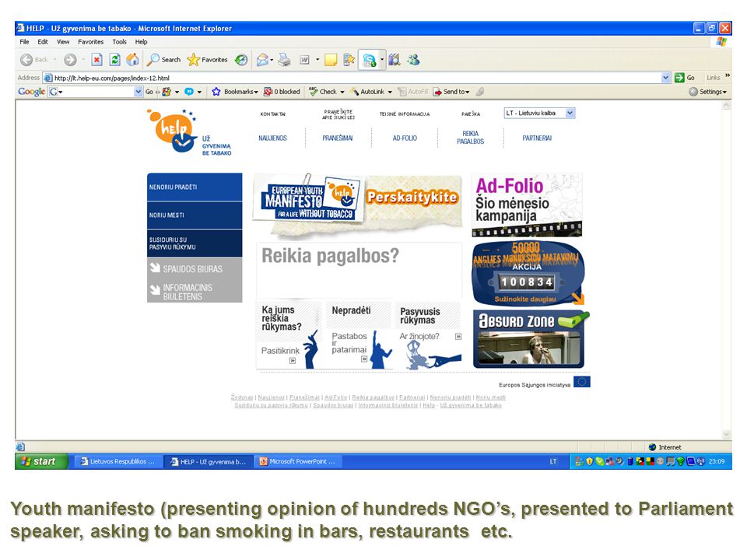Open the Ad-Folio Šio mėnesio kampanija banner
747x560 pixels.
click(x=527, y=205)
